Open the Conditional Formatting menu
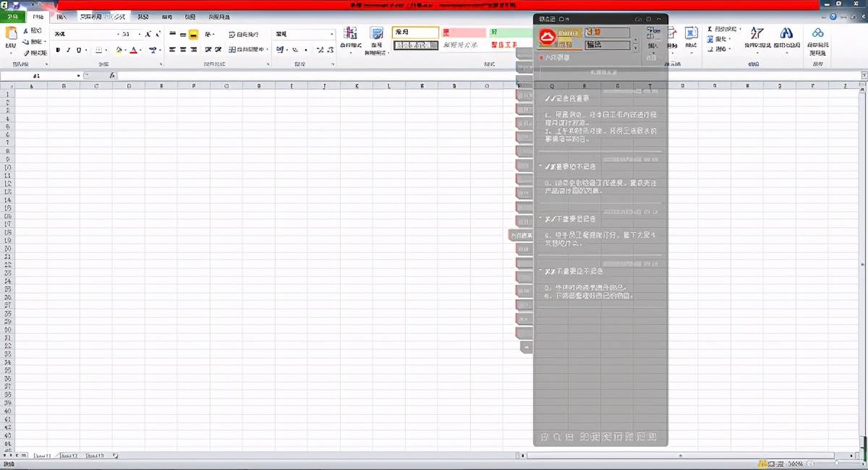 (351, 40)
